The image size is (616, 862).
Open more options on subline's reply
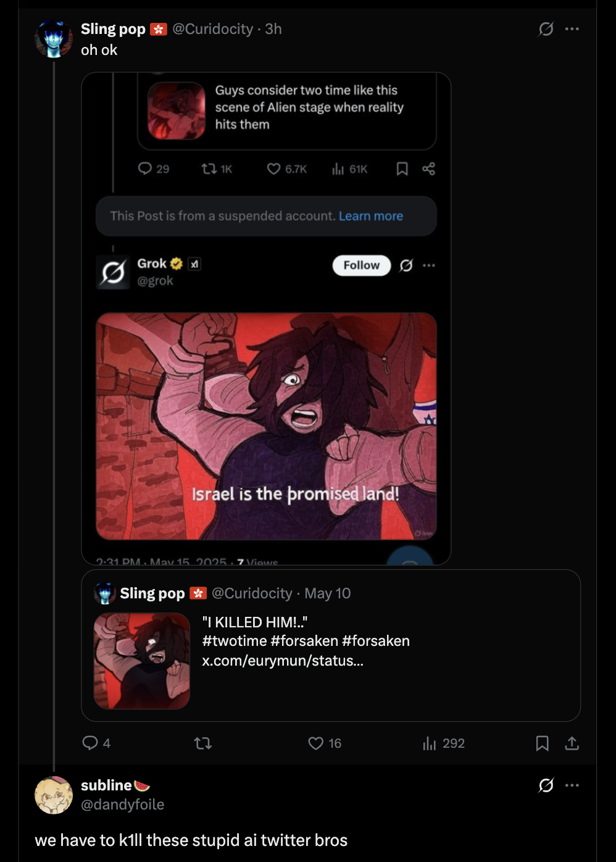[572, 785]
